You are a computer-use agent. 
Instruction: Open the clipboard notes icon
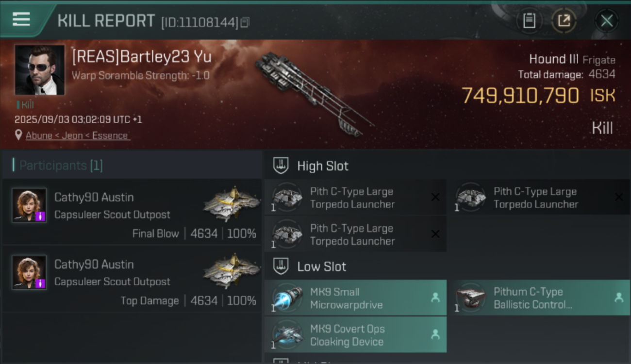[x=529, y=21]
